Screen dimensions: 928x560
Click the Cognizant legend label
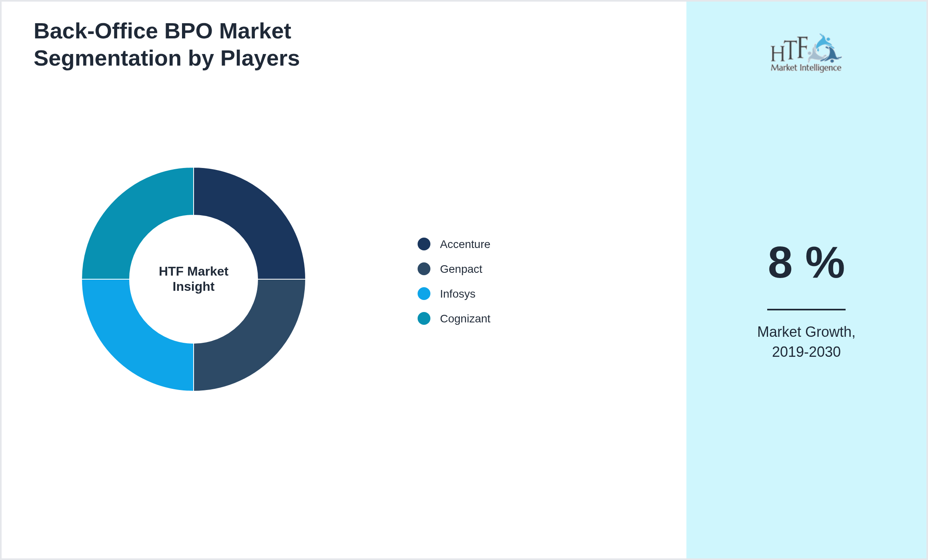pos(465,318)
